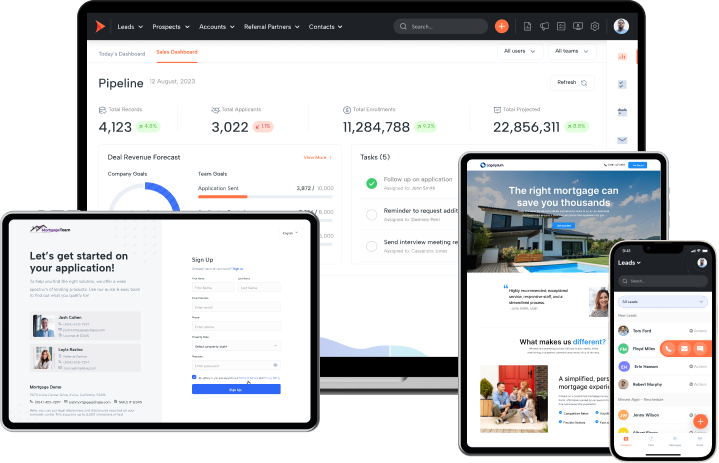
Task: Mark 'Follow up on application' task complete
Action: [x=371, y=183]
